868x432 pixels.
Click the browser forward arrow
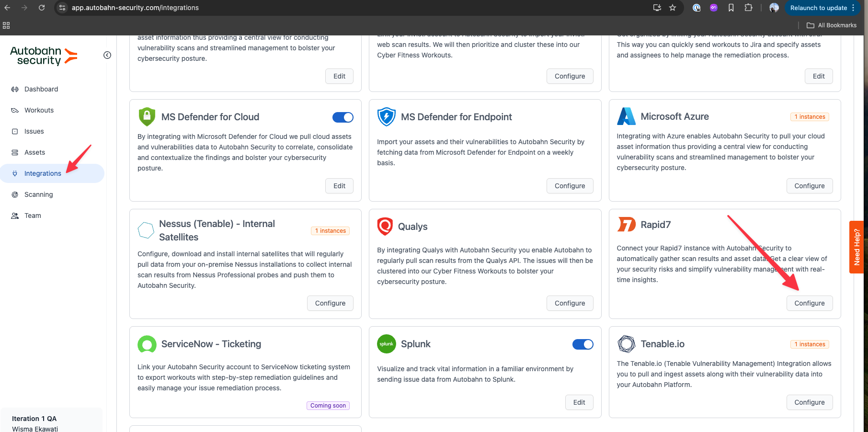[x=24, y=8]
